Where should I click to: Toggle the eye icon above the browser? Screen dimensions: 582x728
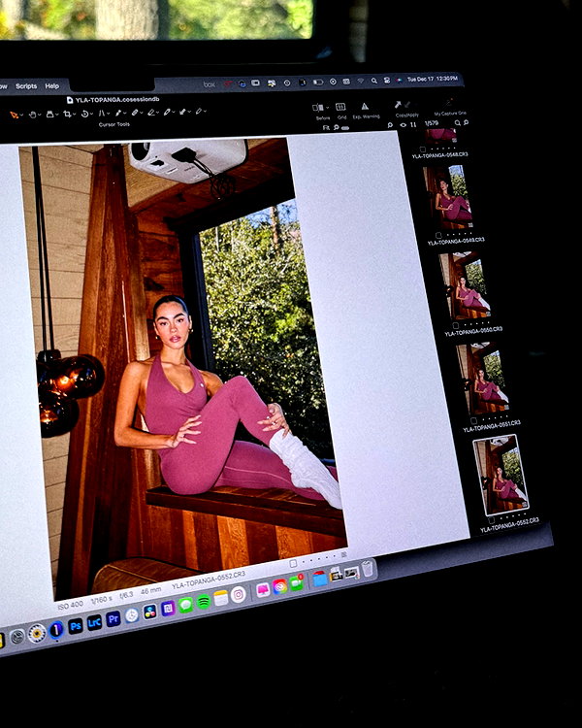click(x=403, y=125)
